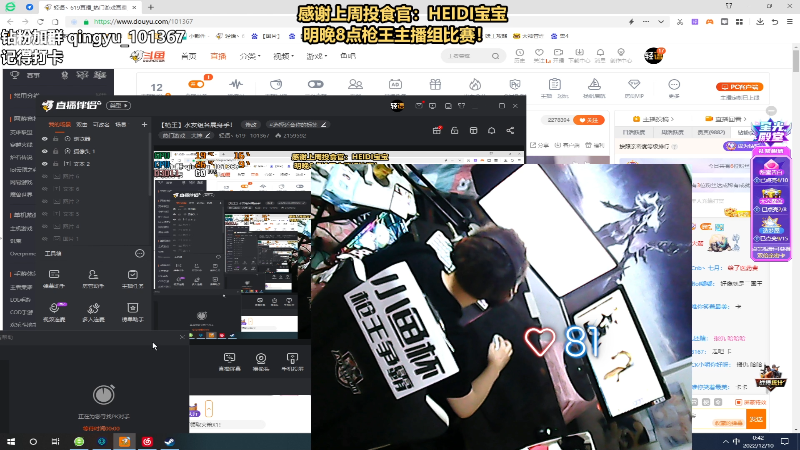Click the start-streaming camera icon in Douyu header

pyautogui.click(x=559, y=55)
